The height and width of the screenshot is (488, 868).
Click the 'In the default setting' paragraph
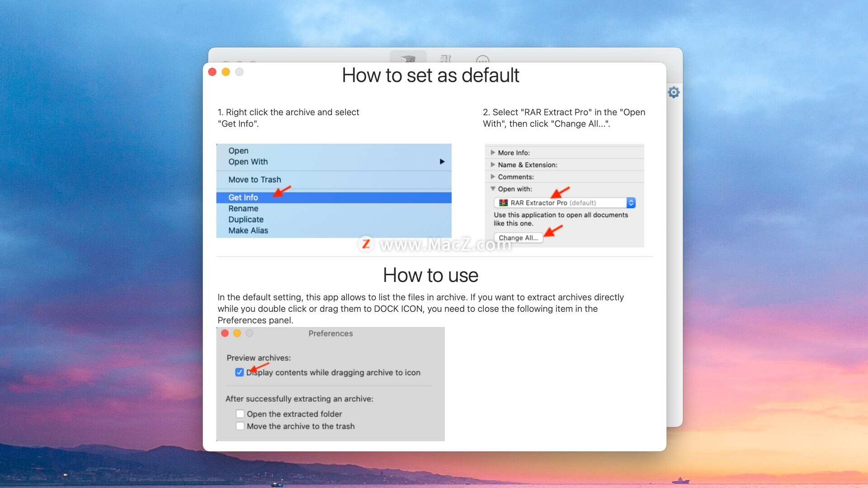(x=420, y=309)
